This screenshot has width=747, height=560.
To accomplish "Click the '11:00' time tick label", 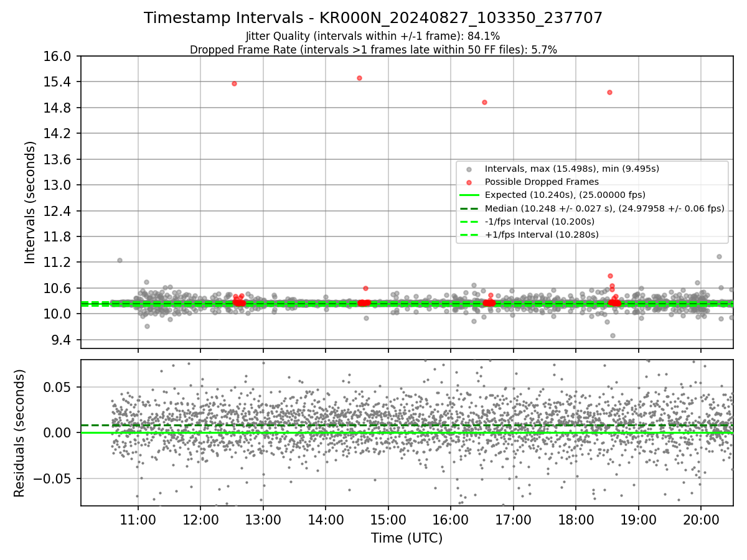I will pyautogui.click(x=138, y=521).
